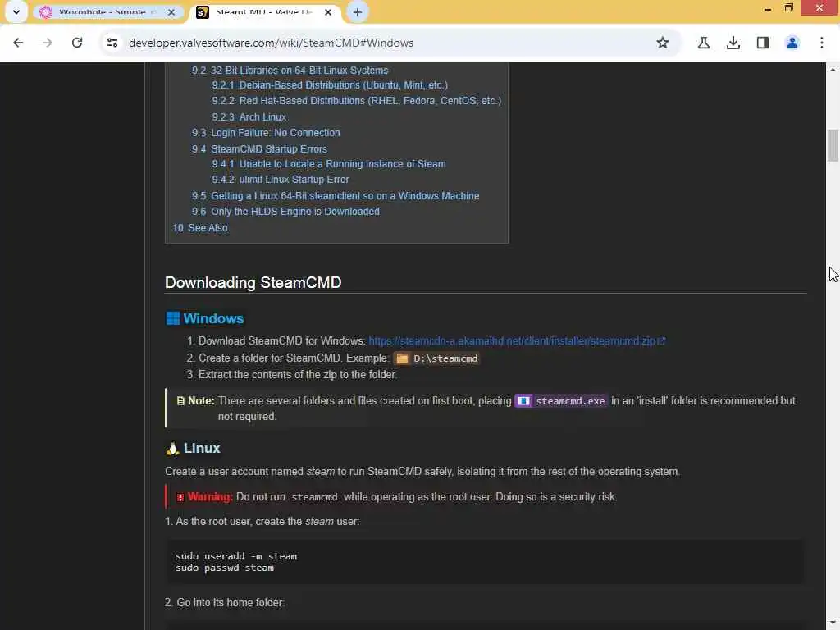
Task: Close the SteamCMD tab
Action: [x=328, y=11]
